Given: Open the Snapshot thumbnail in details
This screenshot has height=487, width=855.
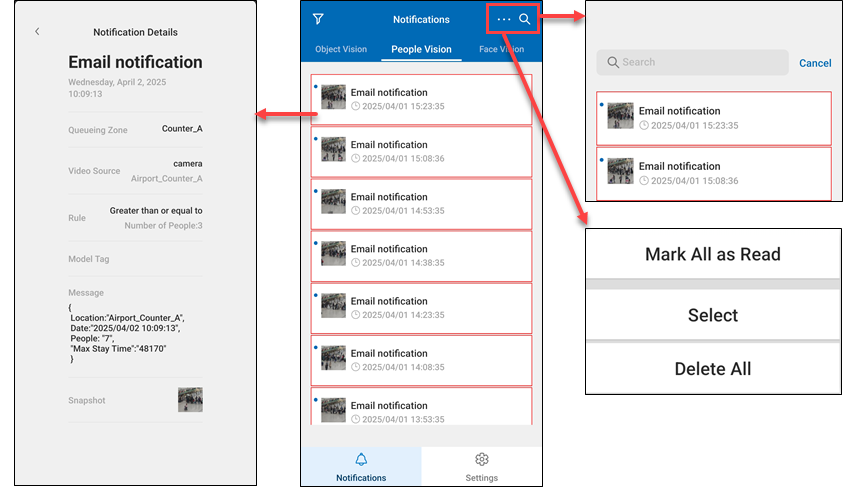Looking at the screenshot, I should [190, 400].
